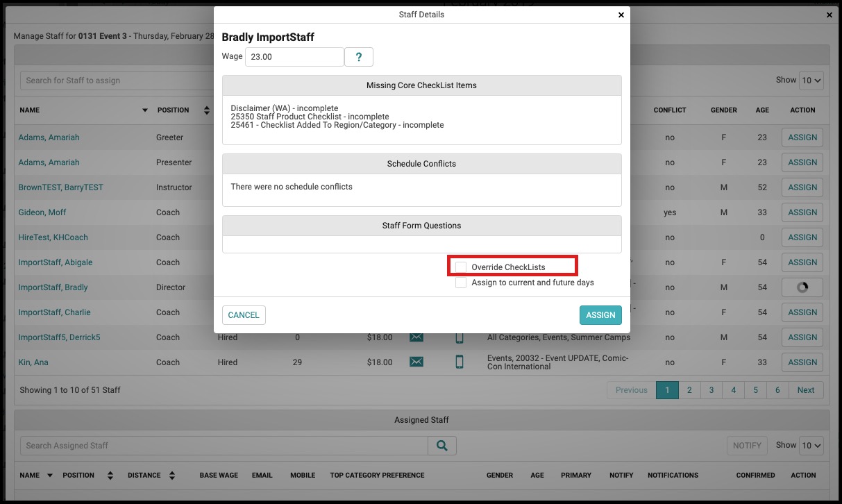Image resolution: width=842 pixels, height=504 pixels.
Task: Go to page 4 of staff list
Action: (x=734, y=390)
